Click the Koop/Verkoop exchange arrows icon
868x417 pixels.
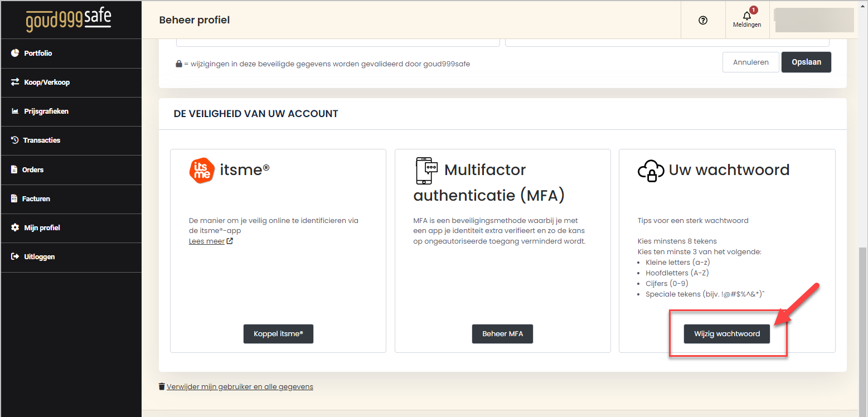(x=15, y=82)
